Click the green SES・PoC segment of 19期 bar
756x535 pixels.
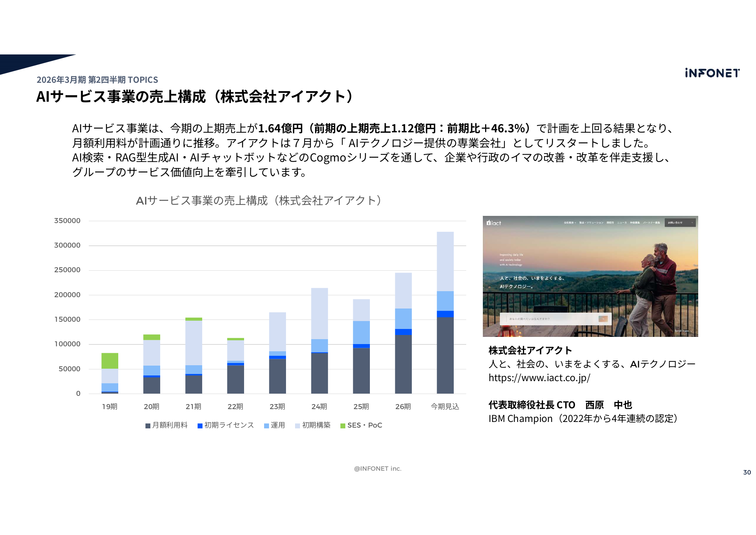(110, 361)
